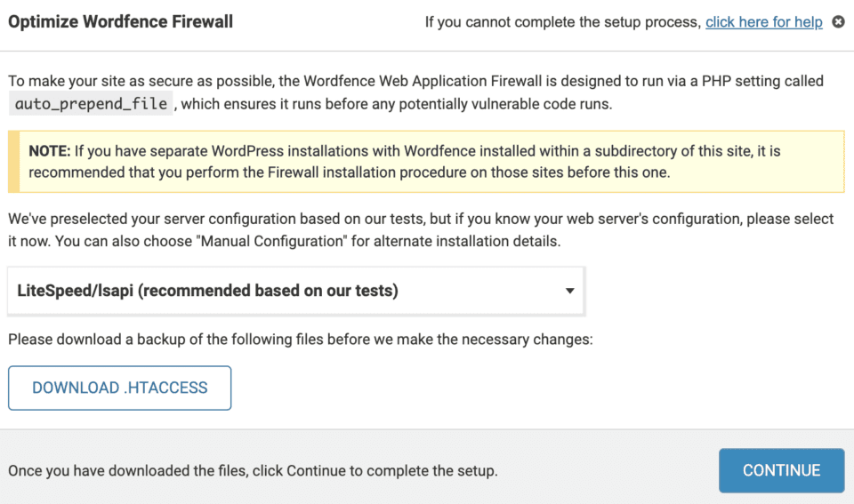
Task: Open the "click here for help" link
Action: click(x=763, y=22)
